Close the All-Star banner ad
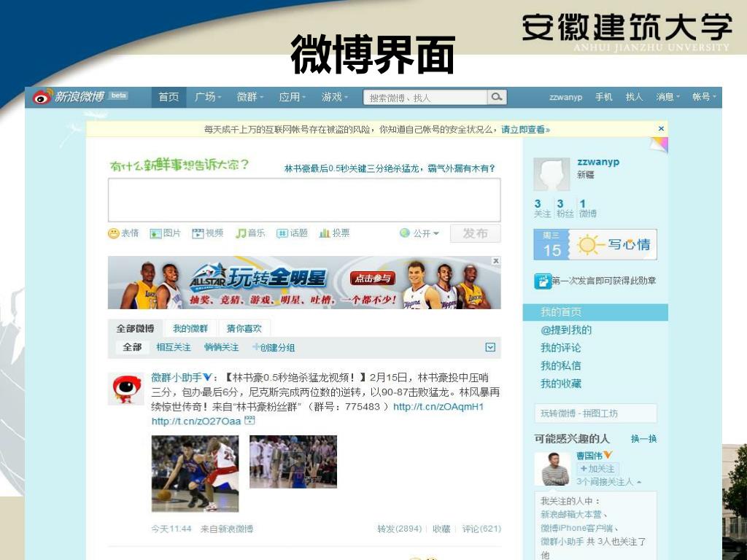This screenshot has width=747, height=560. point(496,261)
